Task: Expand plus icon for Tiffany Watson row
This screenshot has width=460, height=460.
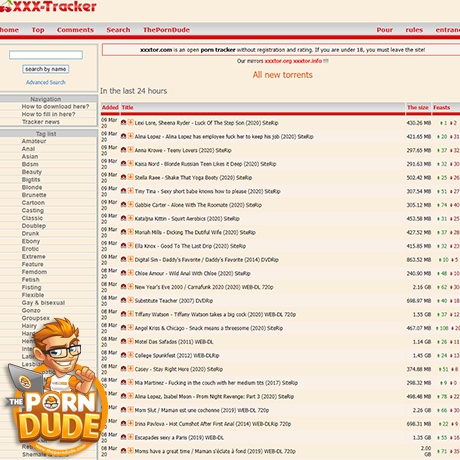Action: click(130, 314)
